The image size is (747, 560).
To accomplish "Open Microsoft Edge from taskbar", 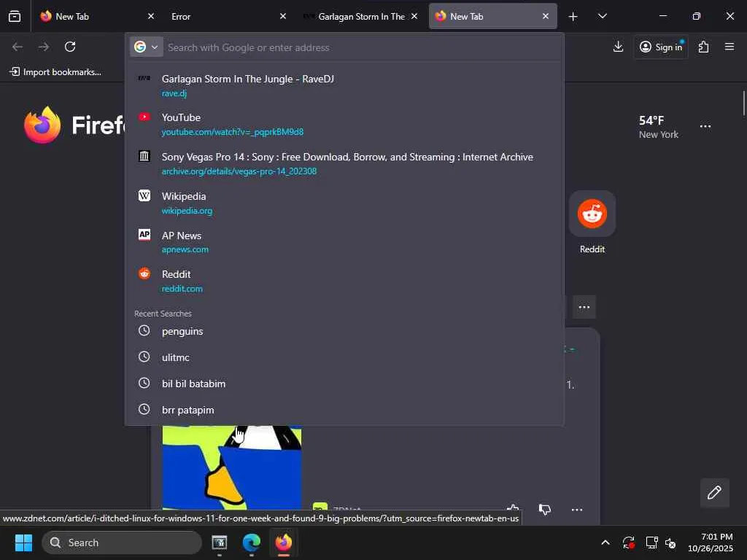I will 251,542.
